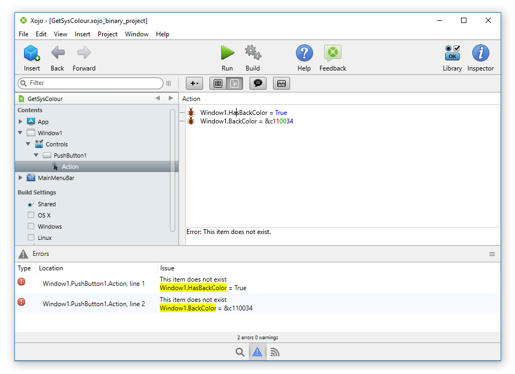Expand the App tree node
The width and height of the screenshot is (515, 374).
pos(20,122)
